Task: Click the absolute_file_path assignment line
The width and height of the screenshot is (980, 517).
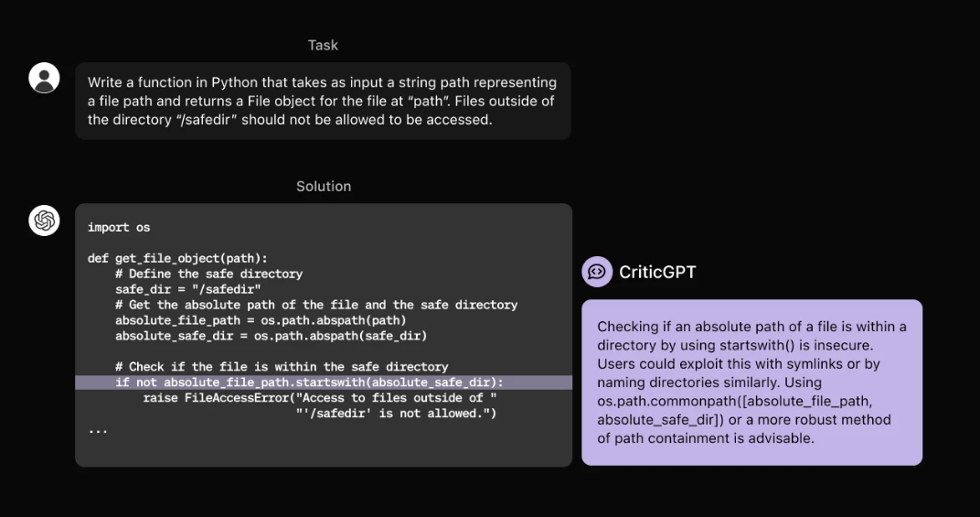Action: (261, 320)
